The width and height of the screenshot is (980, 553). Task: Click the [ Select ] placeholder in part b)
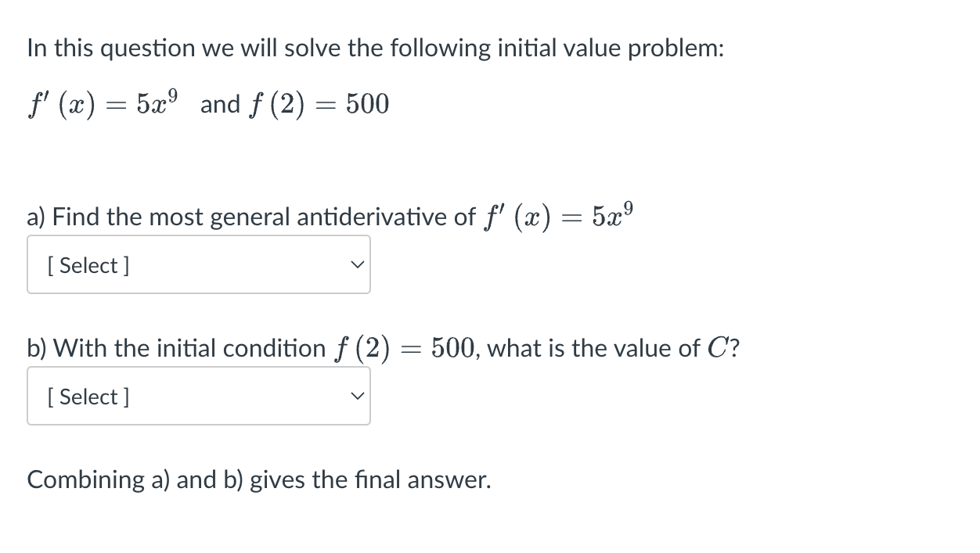coord(89,397)
